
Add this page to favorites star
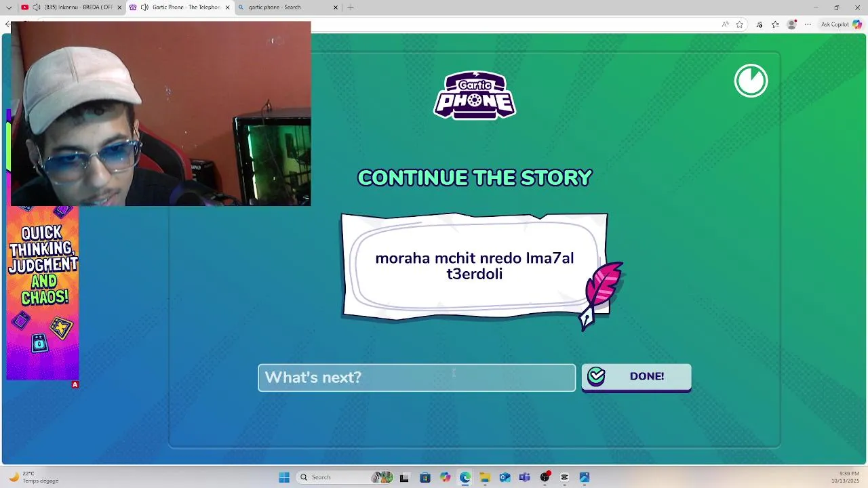point(740,24)
